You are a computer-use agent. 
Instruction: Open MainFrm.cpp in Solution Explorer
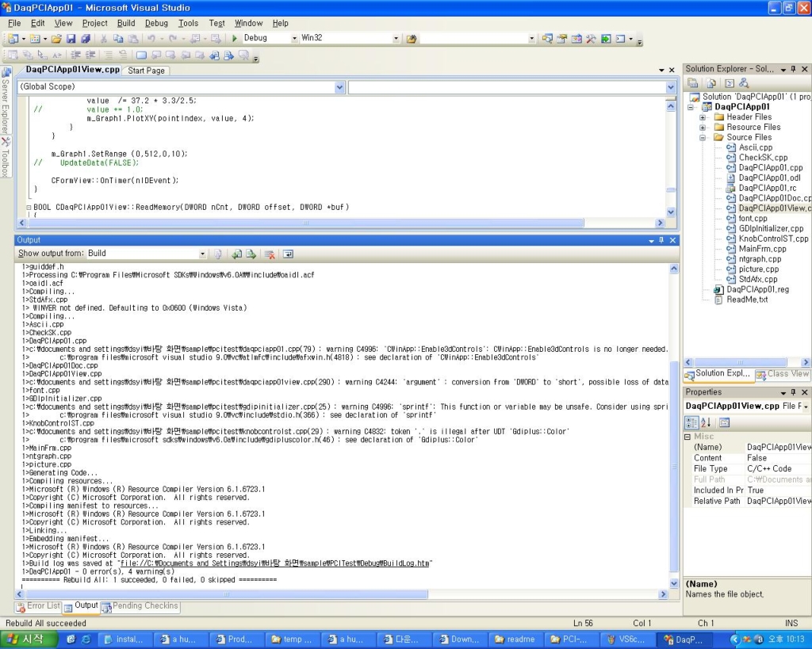click(762, 249)
